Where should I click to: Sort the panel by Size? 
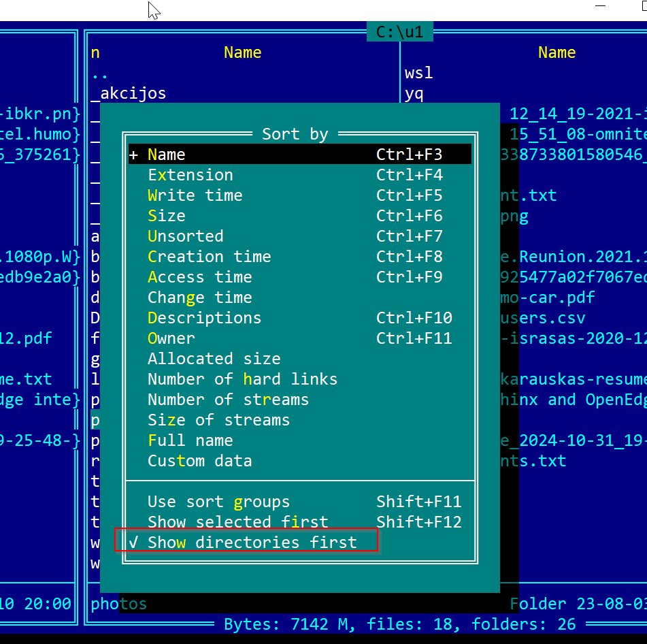pyautogui.click(x=166, y=216)
